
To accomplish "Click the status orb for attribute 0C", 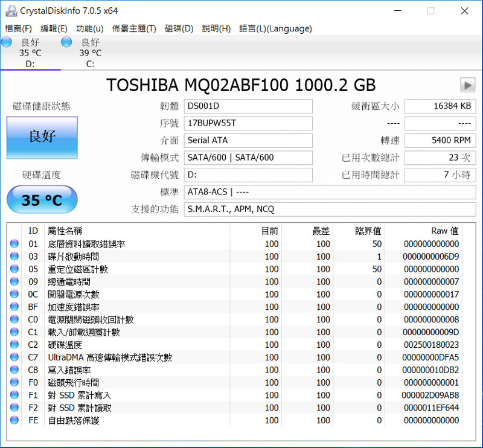I will [x=14, y=294].
